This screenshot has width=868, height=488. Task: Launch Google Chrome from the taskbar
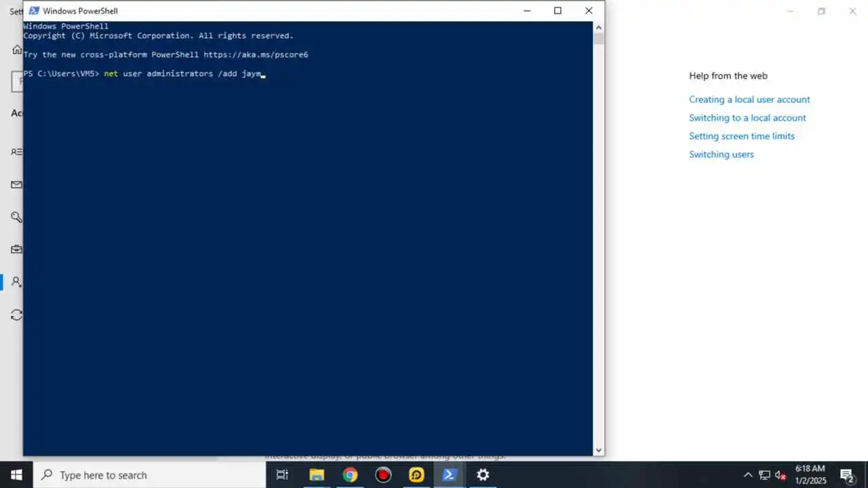[350, 475]
